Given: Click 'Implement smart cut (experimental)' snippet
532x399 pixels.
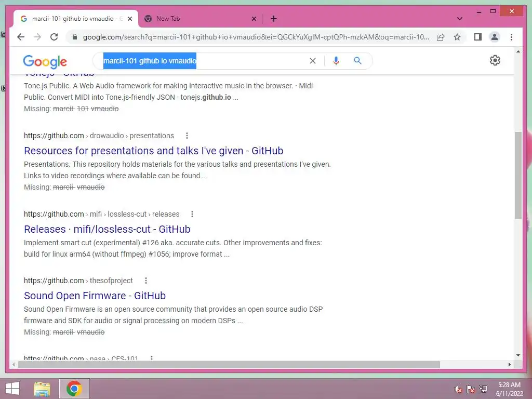Looking at the screenshot, I should 173,248.
